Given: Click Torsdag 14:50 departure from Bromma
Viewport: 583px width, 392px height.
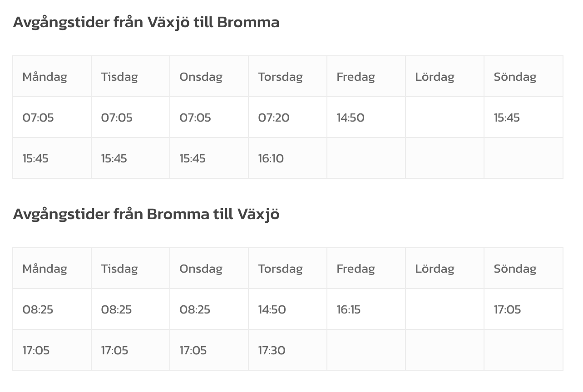Looking at the screenshot, I should point(272,310).
